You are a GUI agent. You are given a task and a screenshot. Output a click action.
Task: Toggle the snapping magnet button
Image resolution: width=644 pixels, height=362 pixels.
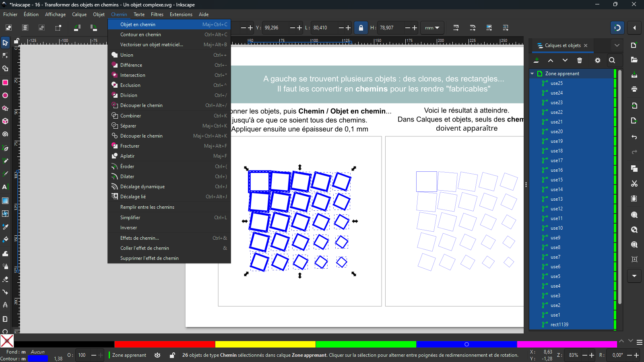(x=617, y=28)
